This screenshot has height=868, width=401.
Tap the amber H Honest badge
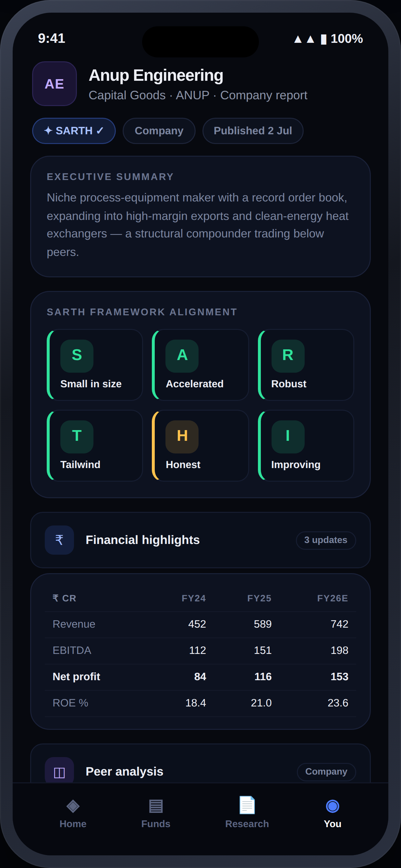point(182,437)
